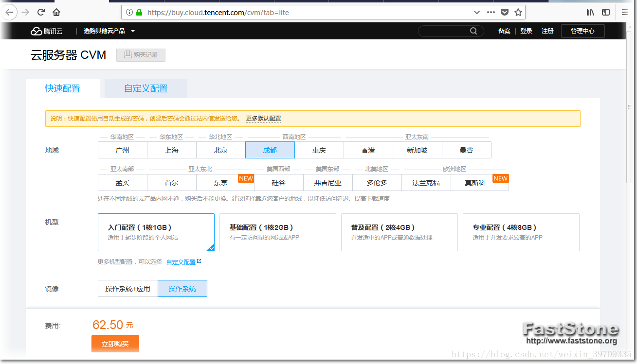Bookmark this page with star icon
Image resolution: width=637 pixels, height=364 pixels.
tap(518, 12)
